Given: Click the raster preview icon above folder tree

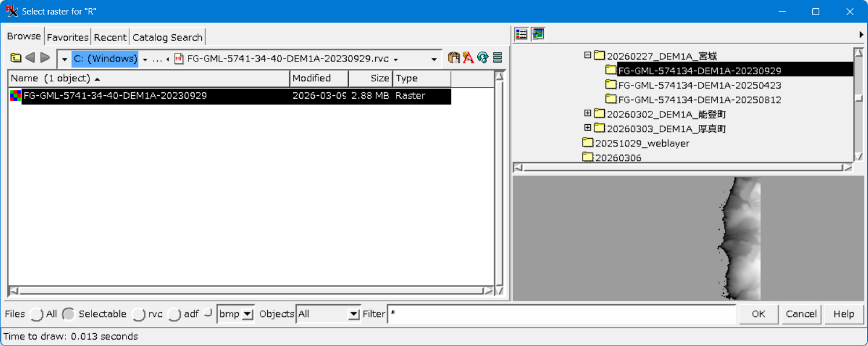Looking at the screenshot, I should coord(538,34).
